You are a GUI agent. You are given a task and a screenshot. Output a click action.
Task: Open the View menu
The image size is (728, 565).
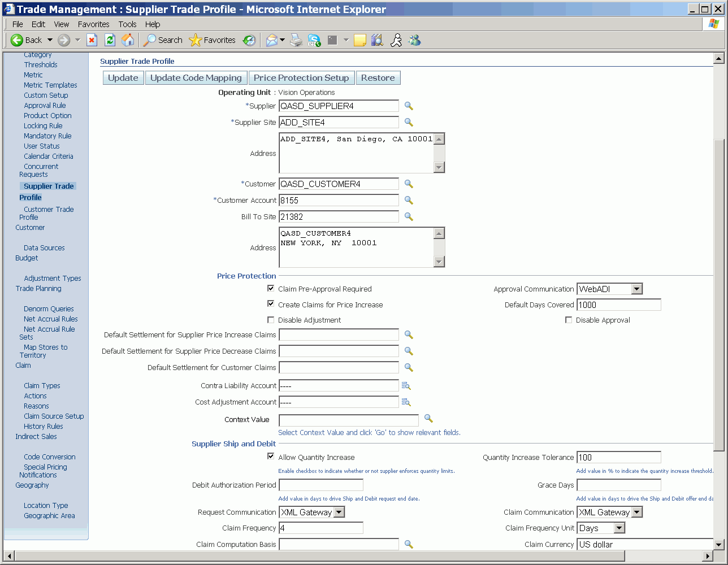[x=62, y=24]
